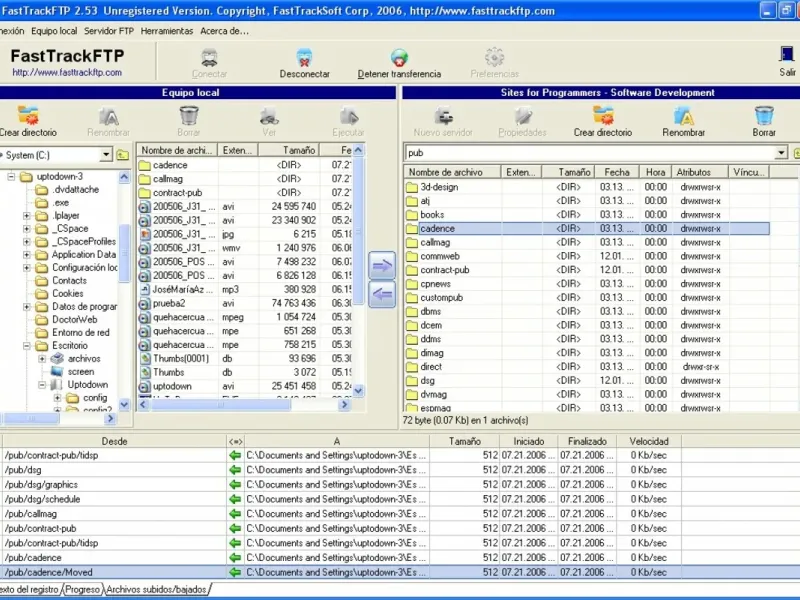800x600 pixels.
Task: Click local file list scroll-down arrow
Action: pos(358,391)
